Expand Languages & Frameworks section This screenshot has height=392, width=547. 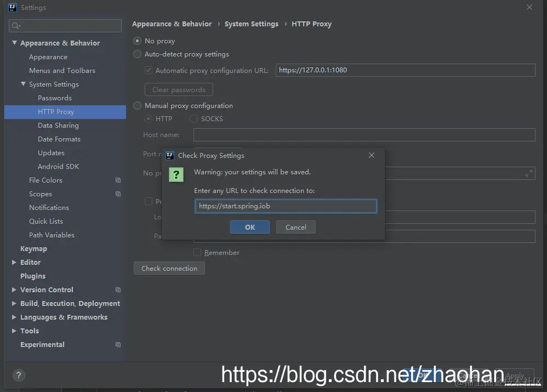coord(14,317)
